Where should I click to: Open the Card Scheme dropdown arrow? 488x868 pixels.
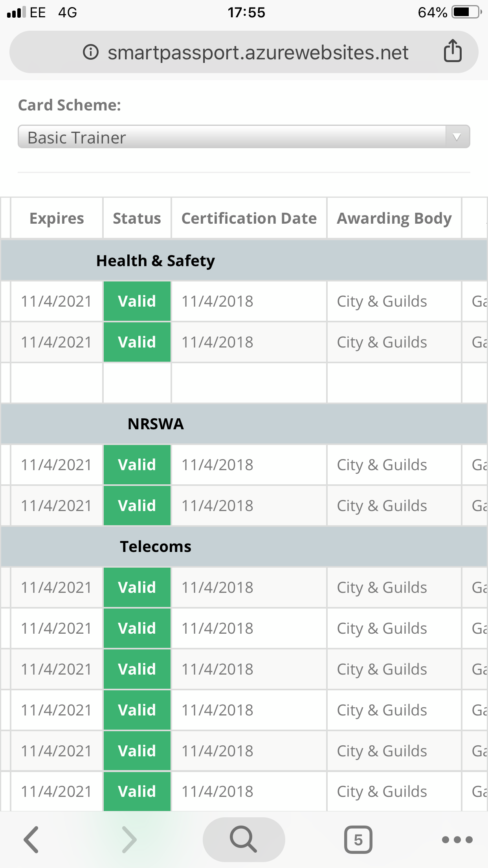[x=457, y=137]
